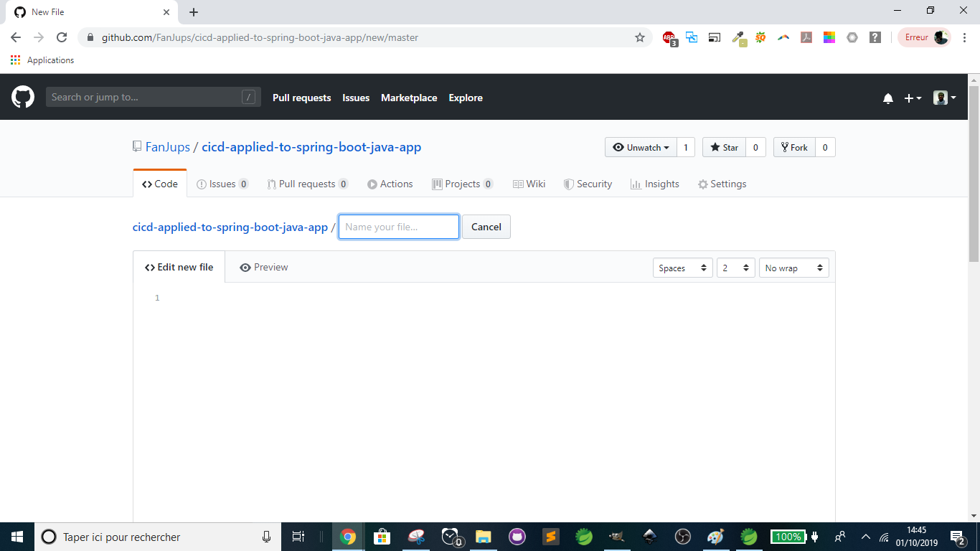980x551 pixels.
Task: Click the Cancel button
Action: pos(486,226)
